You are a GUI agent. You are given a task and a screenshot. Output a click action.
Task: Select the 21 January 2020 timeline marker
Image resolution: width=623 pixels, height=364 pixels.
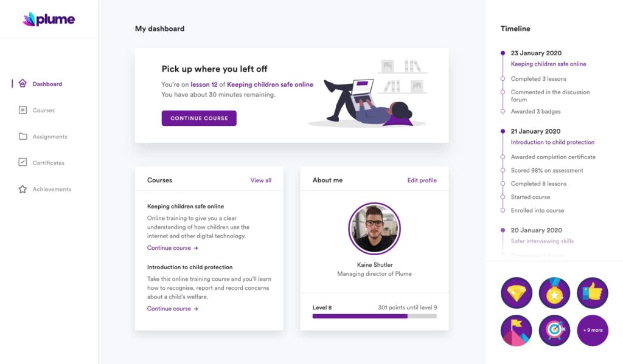click(x=503, y=131)
